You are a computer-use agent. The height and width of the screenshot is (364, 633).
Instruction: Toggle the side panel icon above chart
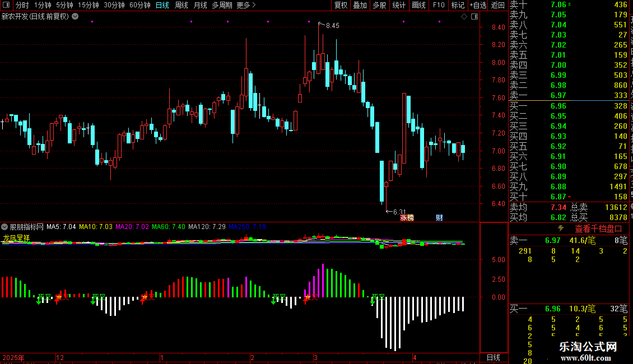point(474,17)
